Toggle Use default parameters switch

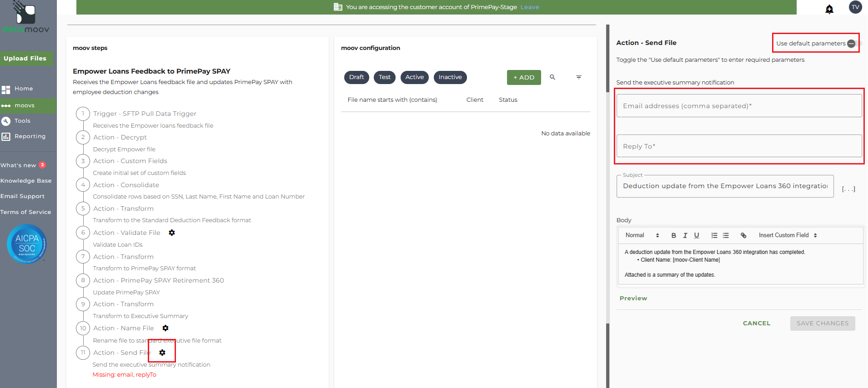(854, 44)
